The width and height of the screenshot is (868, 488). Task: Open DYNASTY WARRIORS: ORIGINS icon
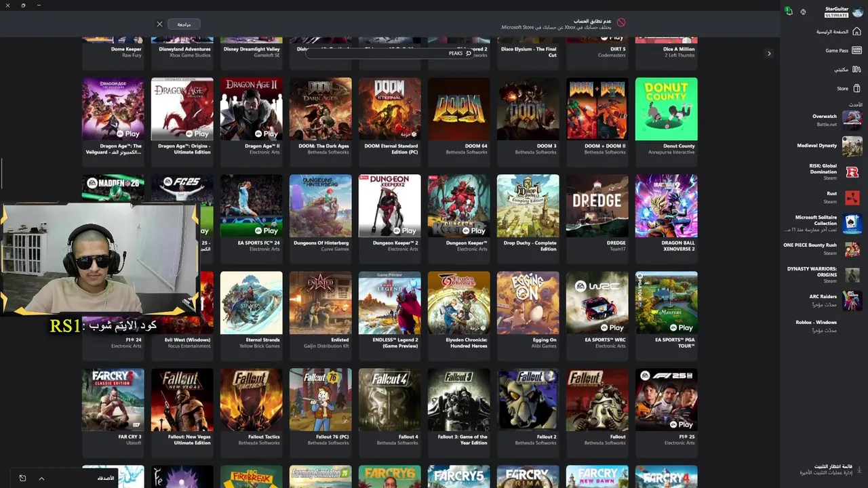[852, 274]
